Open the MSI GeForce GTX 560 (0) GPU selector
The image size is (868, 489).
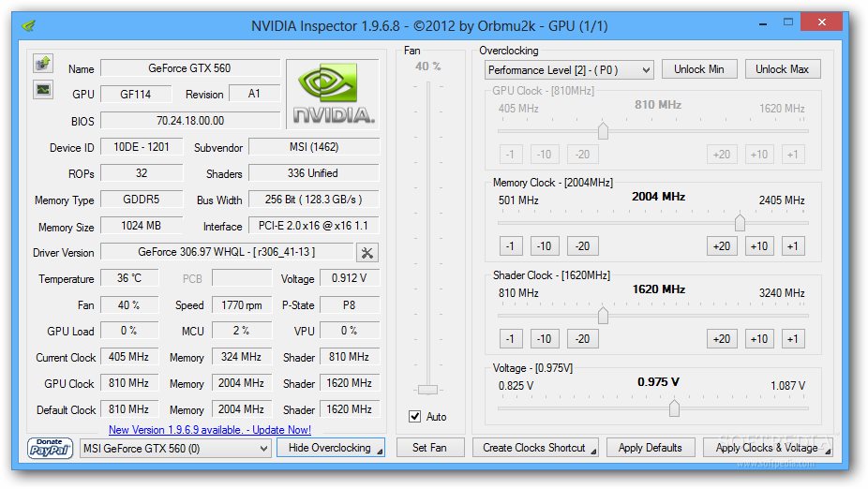175,448
